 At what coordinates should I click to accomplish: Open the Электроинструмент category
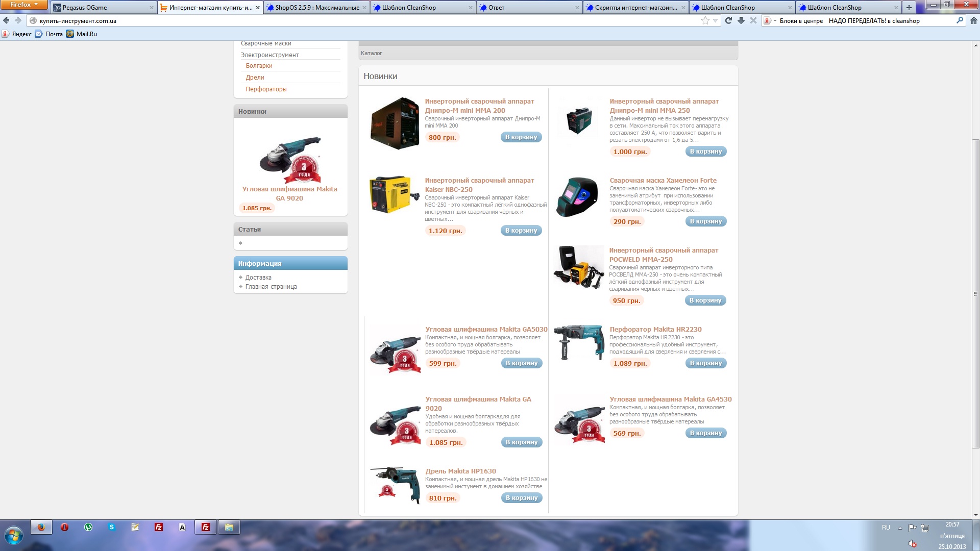click(x=269, y=55)
